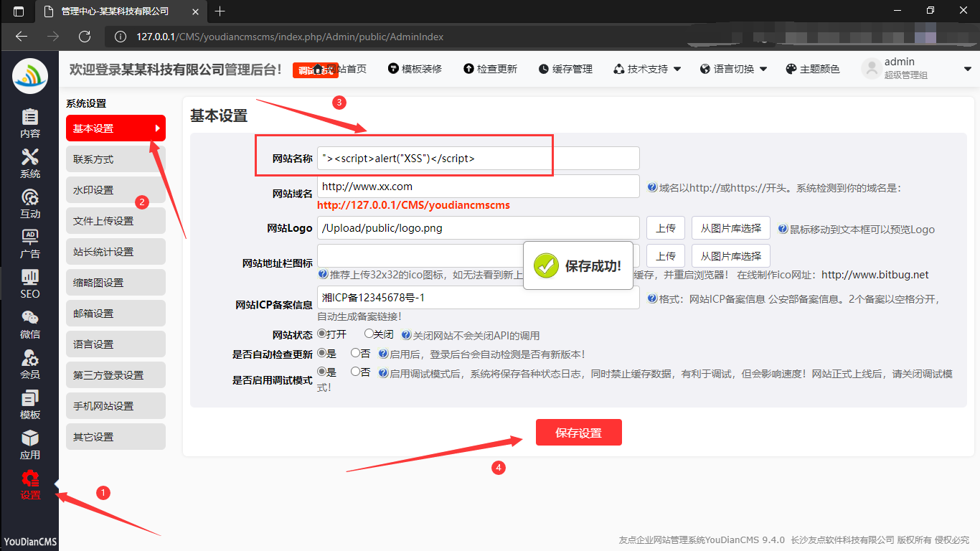Select 联系方式 in settings menu
Image resolution: width=980 pixels, height=551 pixels.
coord(116,159)
